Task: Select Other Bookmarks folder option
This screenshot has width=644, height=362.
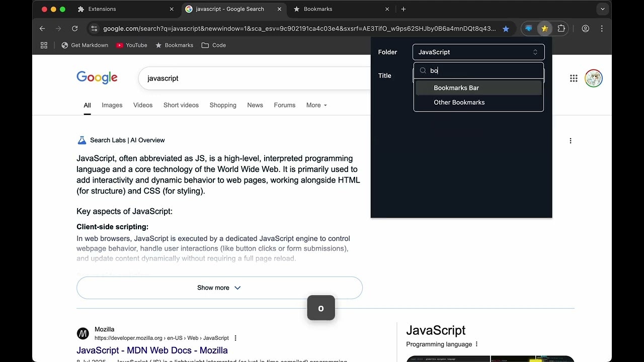Action: click(x=478, y=103)
